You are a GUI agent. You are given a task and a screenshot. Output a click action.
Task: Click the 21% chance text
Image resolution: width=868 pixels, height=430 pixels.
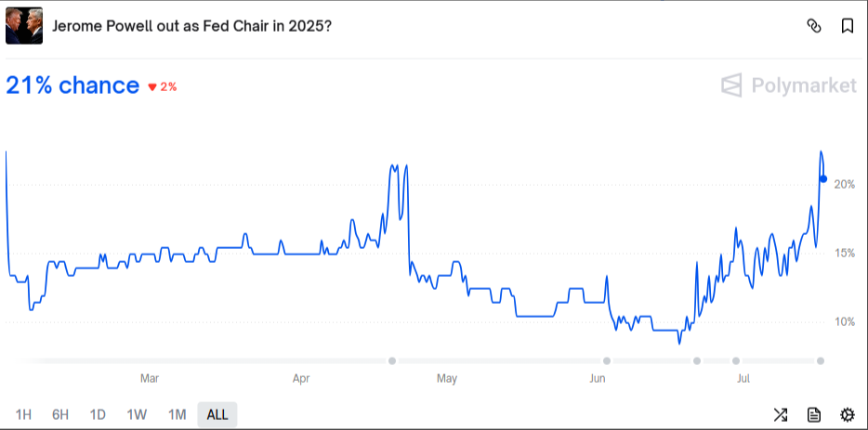tap(72, 85)
